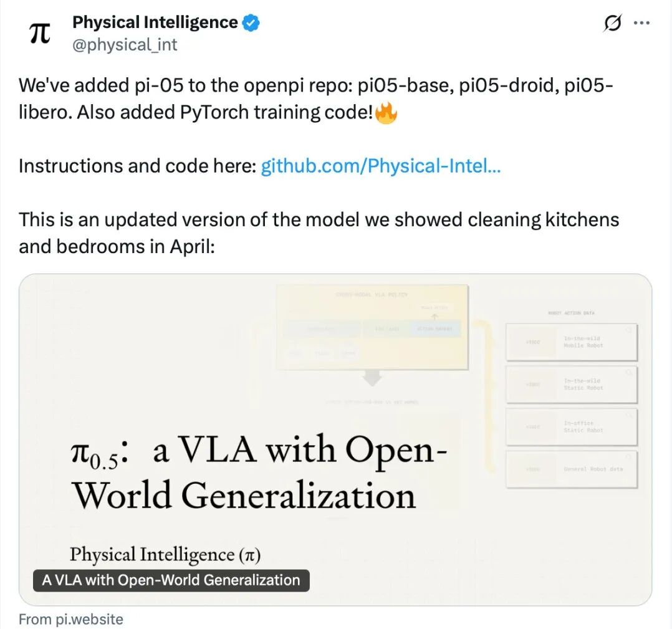Click the blue verified checkmark badge
The height and width of the screenshot is (629, 672).
251,23
